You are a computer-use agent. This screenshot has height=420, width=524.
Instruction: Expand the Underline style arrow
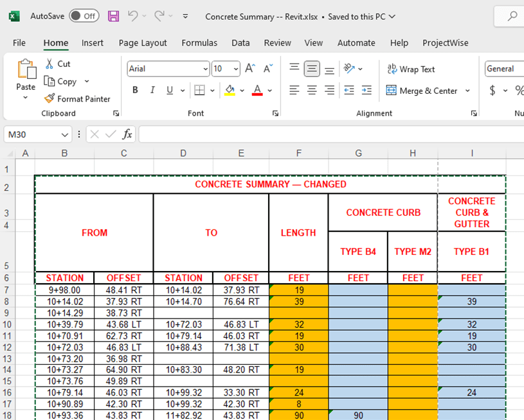[x=183, y=90]
